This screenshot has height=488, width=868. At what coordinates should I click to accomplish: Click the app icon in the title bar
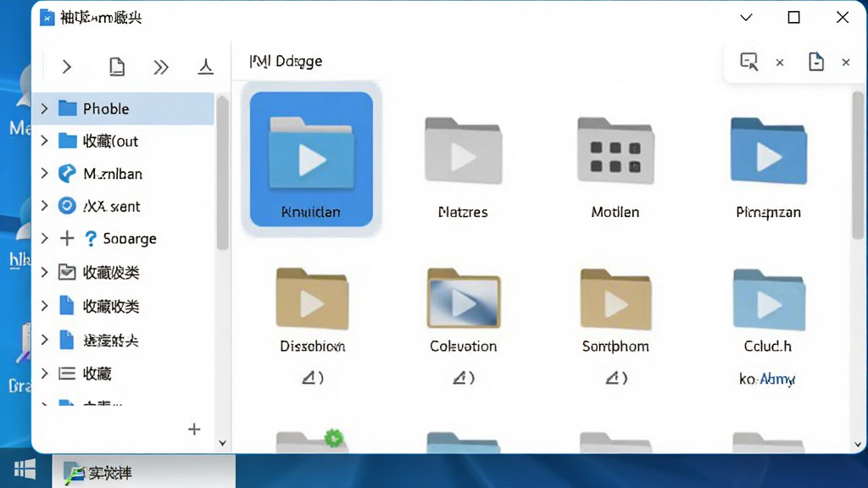(47, 18)
